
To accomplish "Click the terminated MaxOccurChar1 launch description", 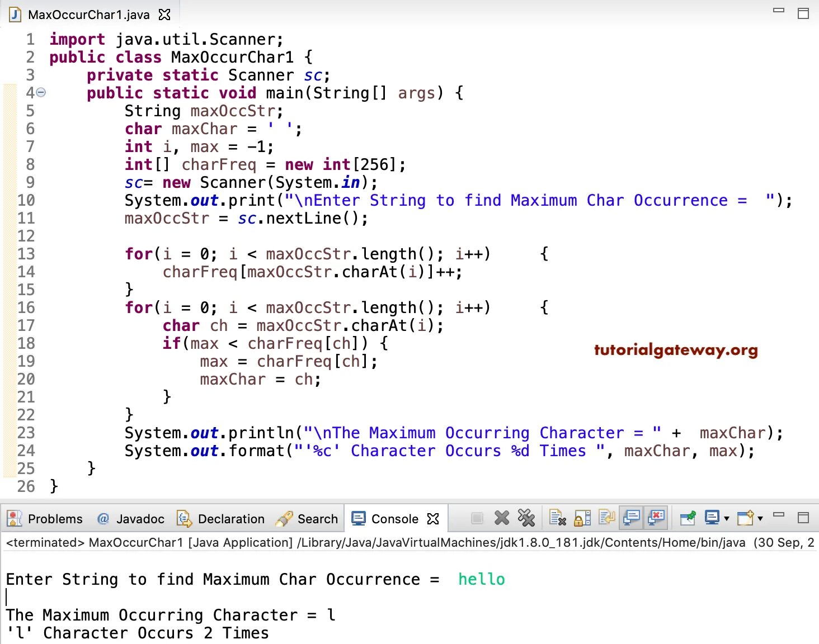I will 409,542.
